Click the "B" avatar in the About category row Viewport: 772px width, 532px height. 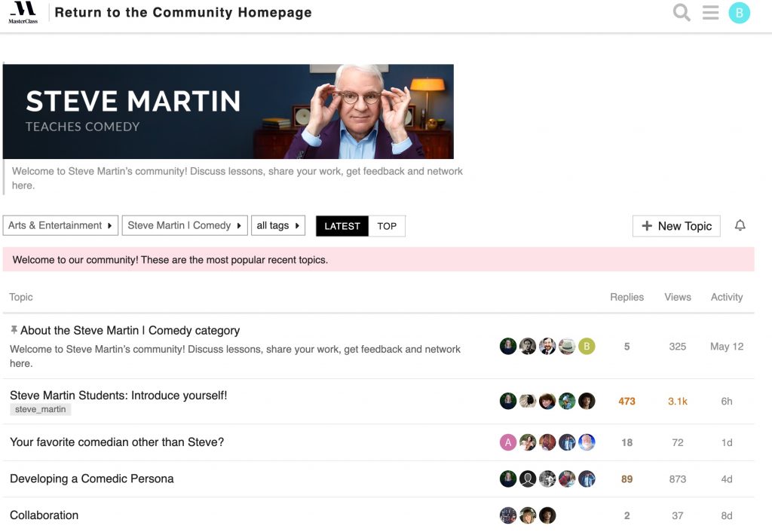587,347
